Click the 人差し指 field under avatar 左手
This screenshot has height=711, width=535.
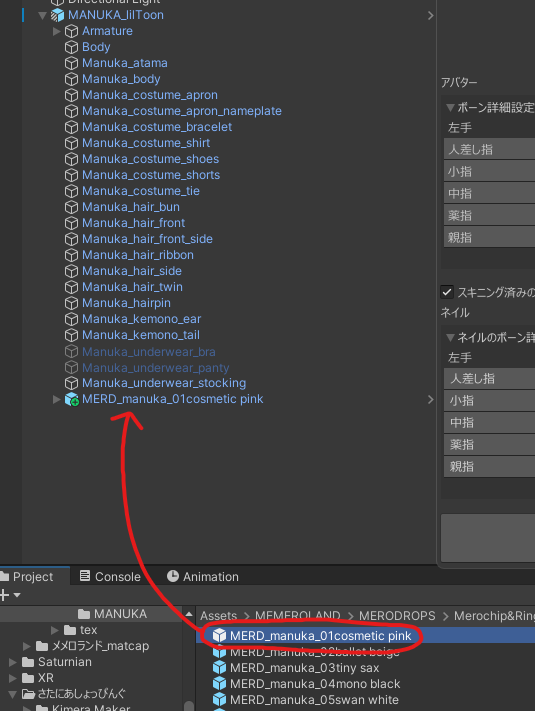tap(489, 149)
